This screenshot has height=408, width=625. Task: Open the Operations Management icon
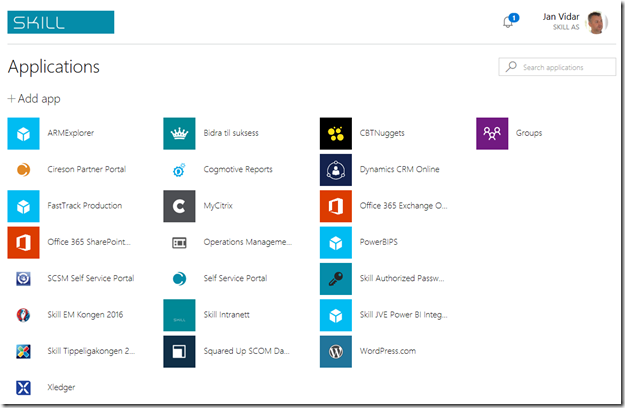coord(179,243)
